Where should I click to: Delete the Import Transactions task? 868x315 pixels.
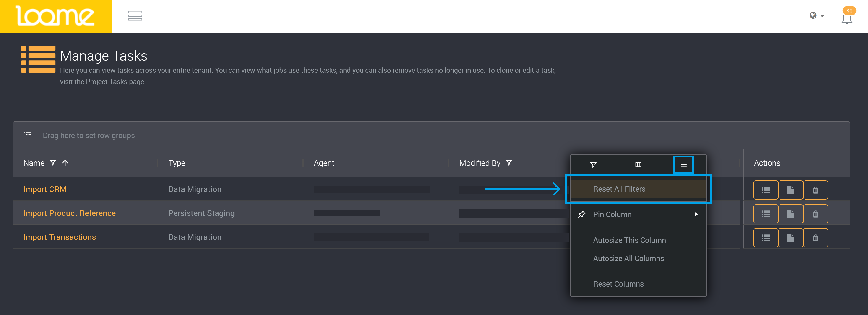pyautogui.click(x=816, y=238)
